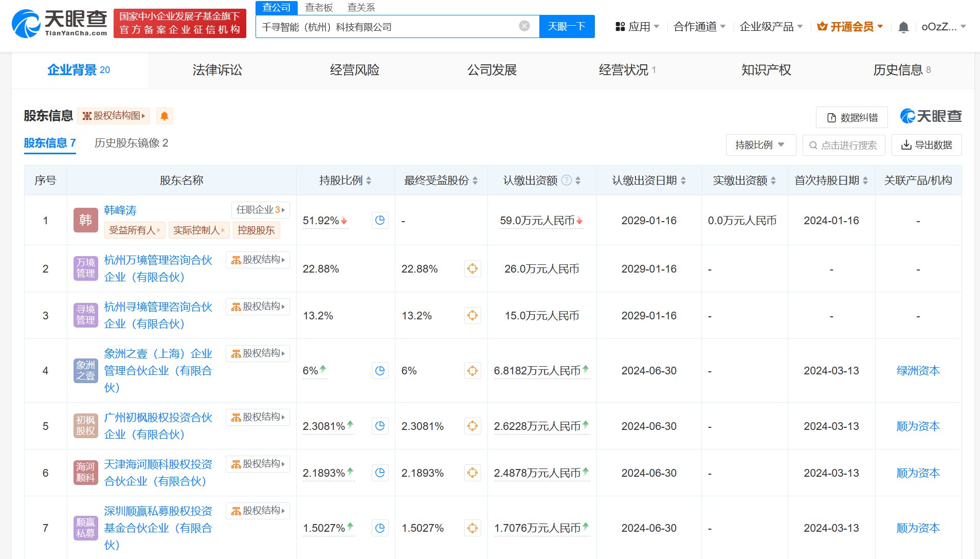Image resolution: width=980 pixels, height=559 pixels.
Task: Open 绿洲资本 related institution link
Action: [918, 371]
